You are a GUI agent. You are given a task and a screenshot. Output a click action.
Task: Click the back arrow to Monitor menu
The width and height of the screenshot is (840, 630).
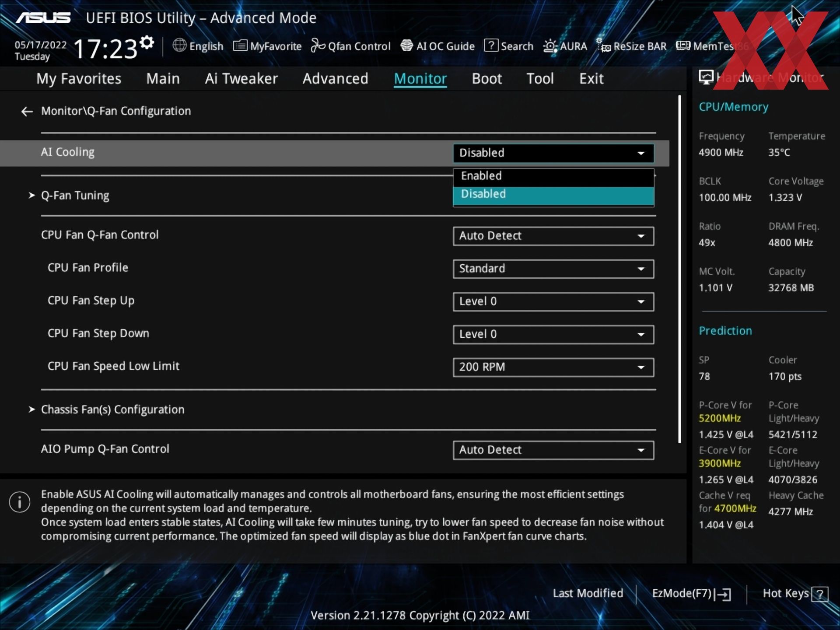27,112
